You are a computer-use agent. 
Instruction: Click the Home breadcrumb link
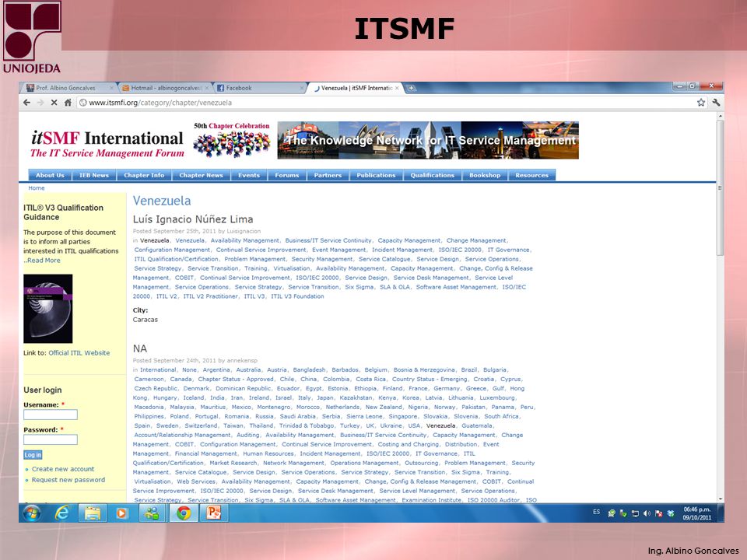coord(37,188)
